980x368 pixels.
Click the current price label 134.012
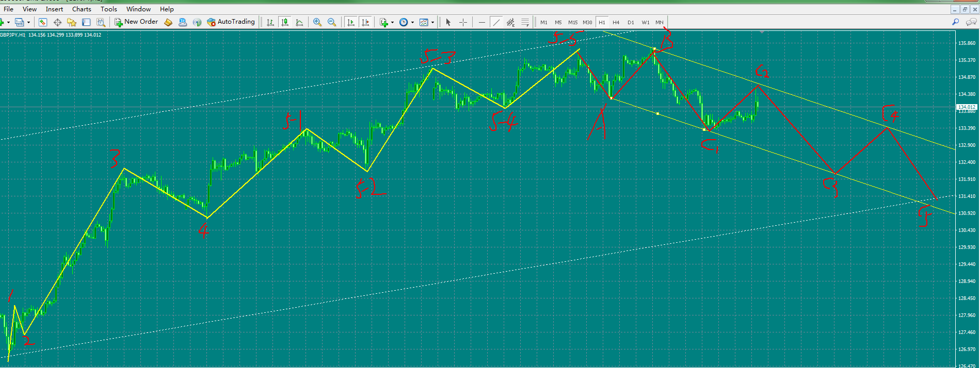pos(967,107)
